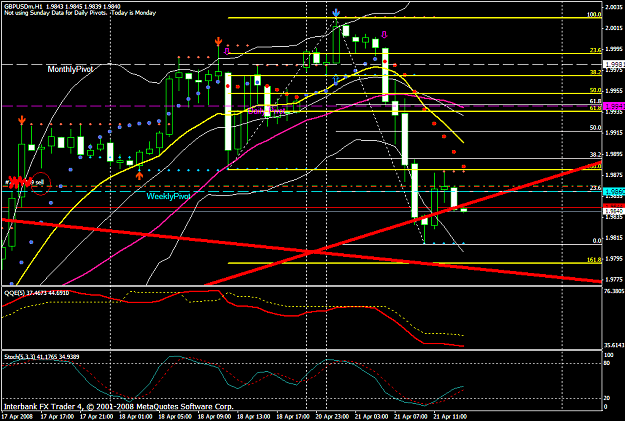
Task: Select the orange down arrow above 17 Apr candles
Action: point(22,120)
